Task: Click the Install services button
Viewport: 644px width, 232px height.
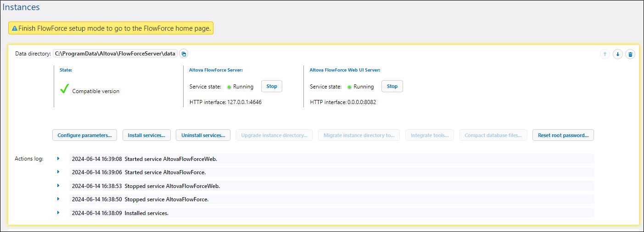Action: click(x=146, y=135)
